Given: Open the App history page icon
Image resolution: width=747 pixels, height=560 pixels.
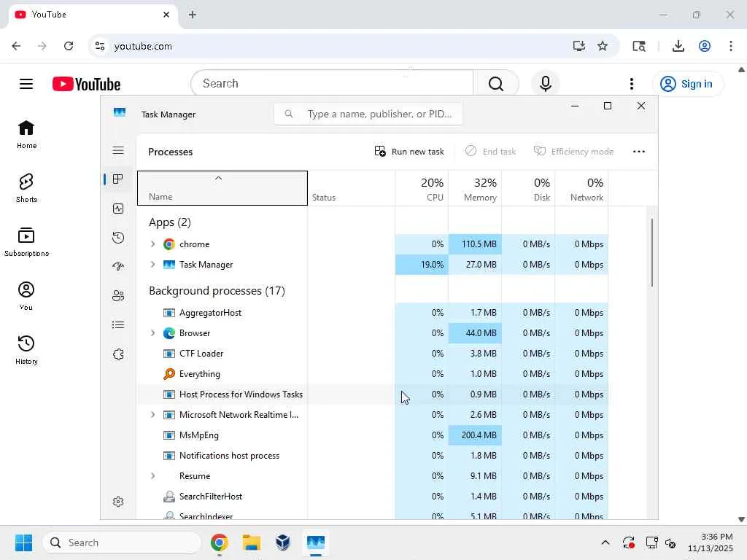Looking at the screenshot, I should click(118, 238).
